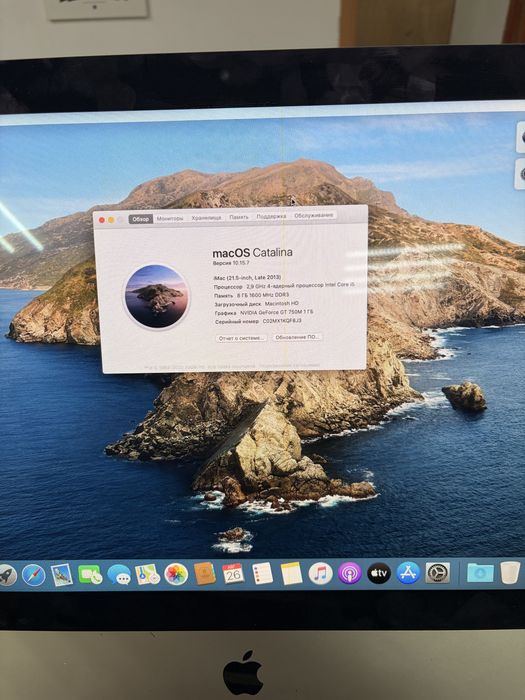Click the Версия 10.15.7 text

click(x=231, y=263)
